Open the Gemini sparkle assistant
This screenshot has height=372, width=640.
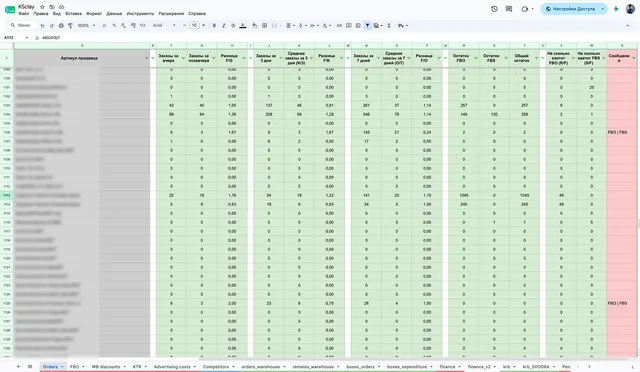pos(616,9)
